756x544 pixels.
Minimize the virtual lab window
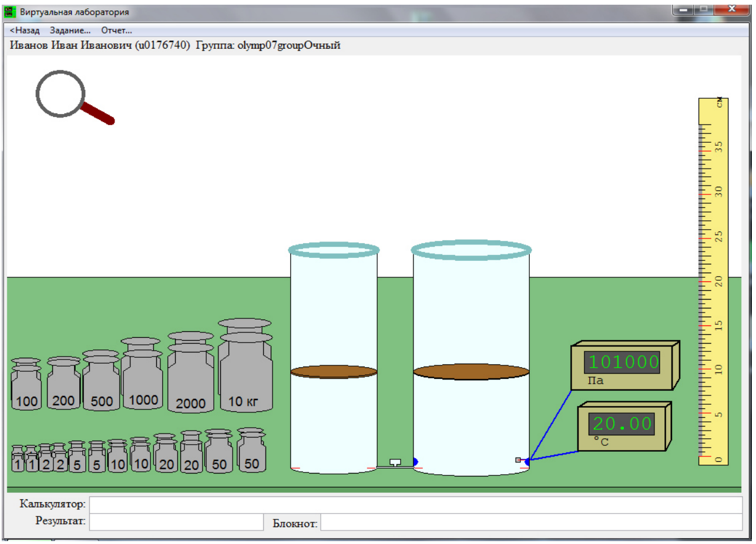(684, 10)
